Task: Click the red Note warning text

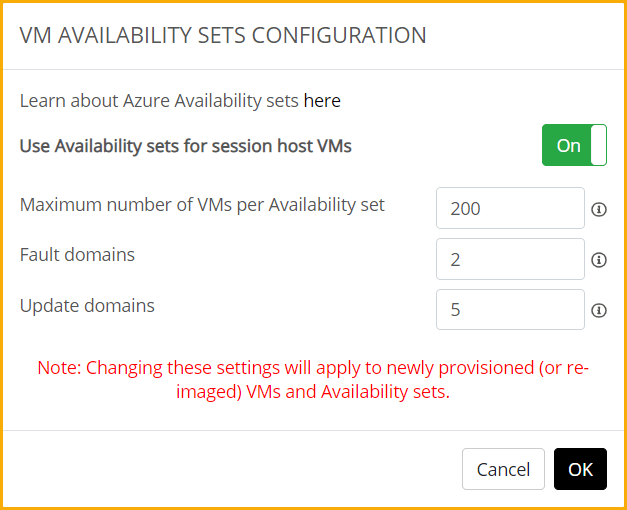Action: [313, 380]
